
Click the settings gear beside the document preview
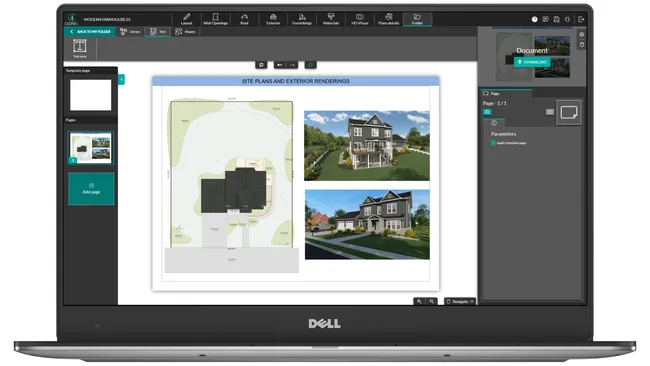click(x=582, y=34)
